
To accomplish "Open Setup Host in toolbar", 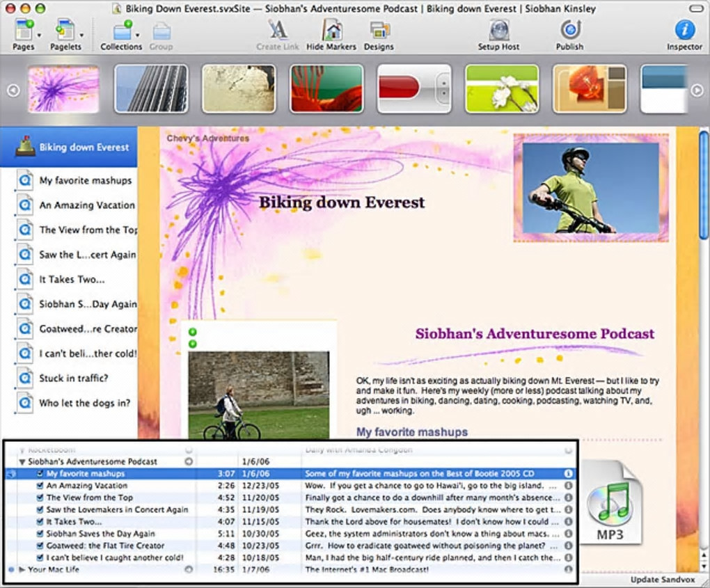I will (498, 35).
